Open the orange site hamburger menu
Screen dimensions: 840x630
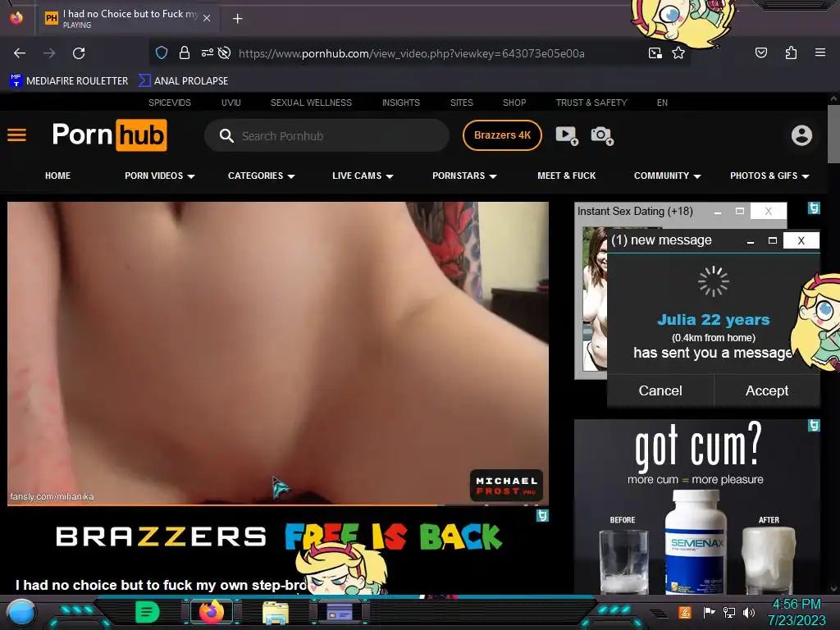tap(16, 135)
